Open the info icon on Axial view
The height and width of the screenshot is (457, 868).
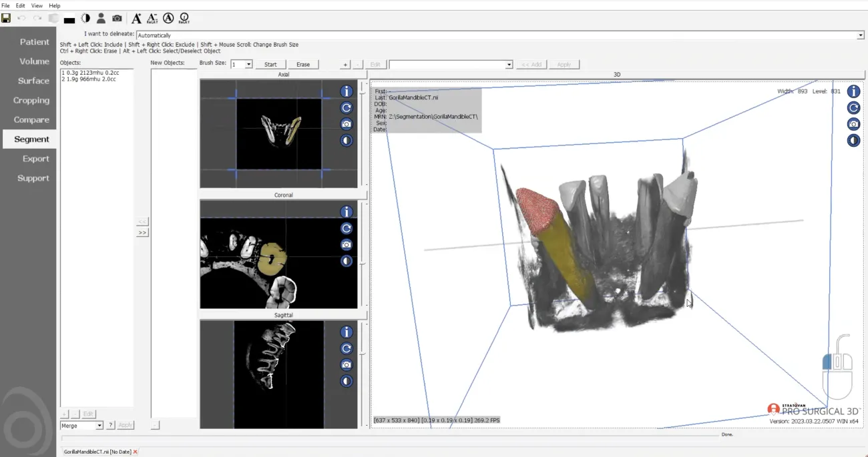pos(346,91)
